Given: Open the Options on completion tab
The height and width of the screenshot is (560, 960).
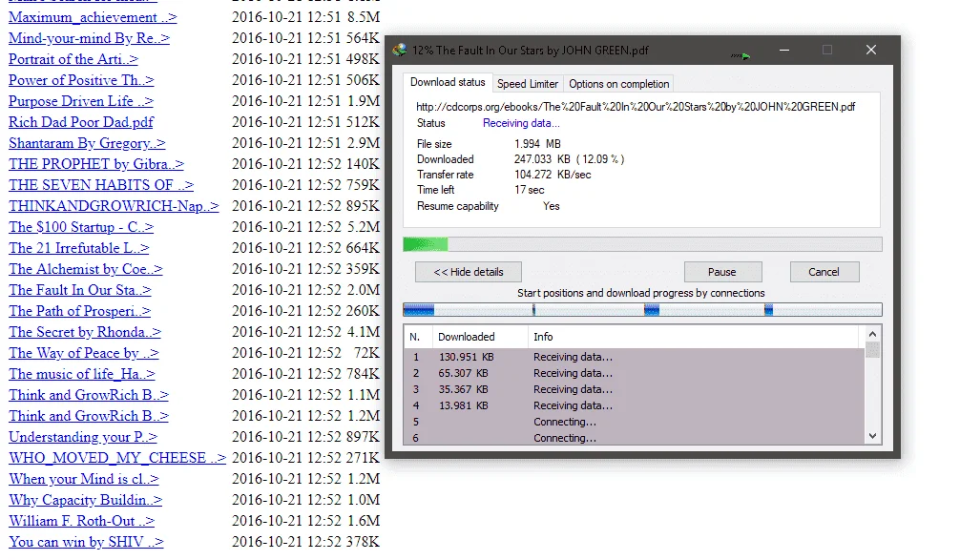Looking at the screenshot, I should [618, 84].
